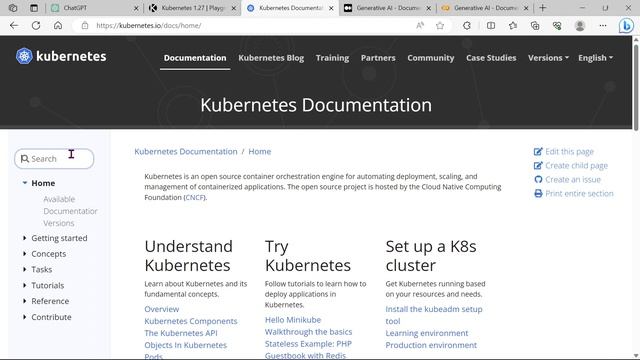Click the Edit this page pencil icon

click(x=538, y=151)
